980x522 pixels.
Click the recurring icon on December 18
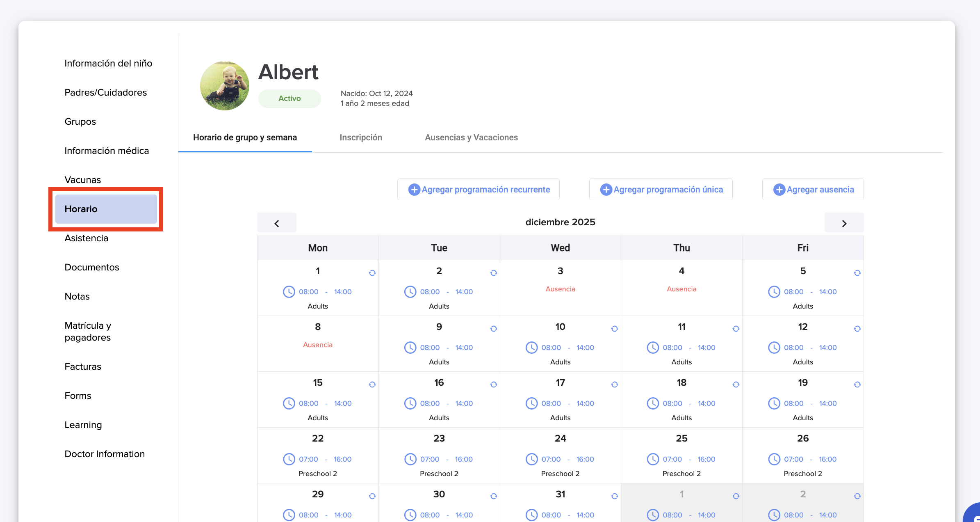[x=736, y=385]
